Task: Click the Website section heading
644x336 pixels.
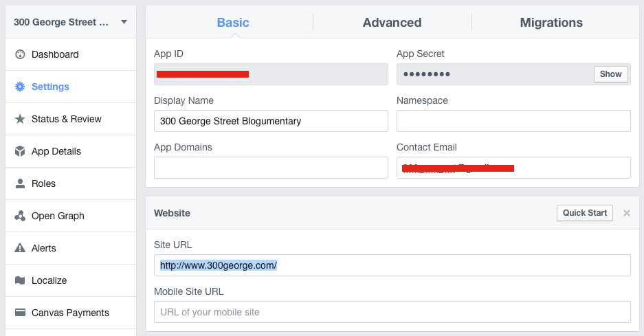Action: pyautogui.click(x=172, y=213)
